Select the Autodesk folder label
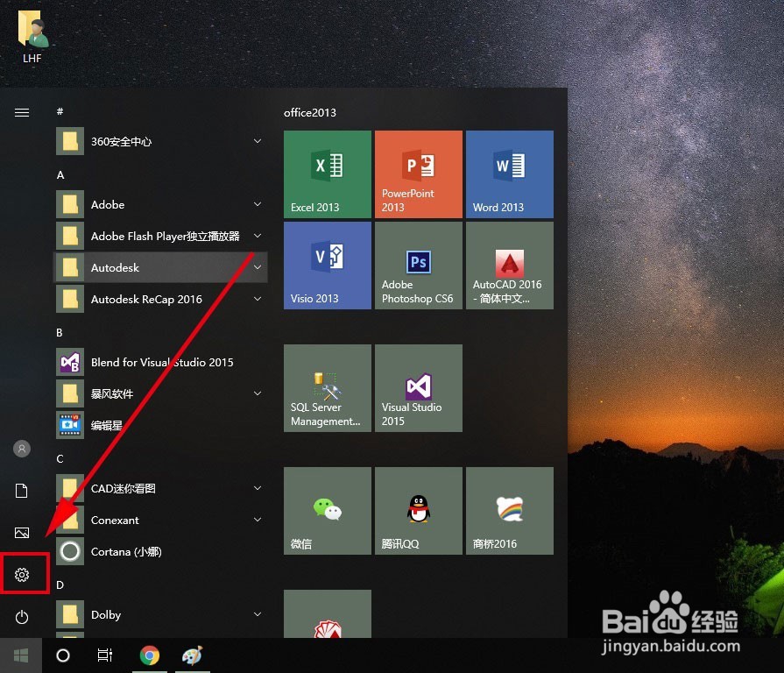 (115, 267)
